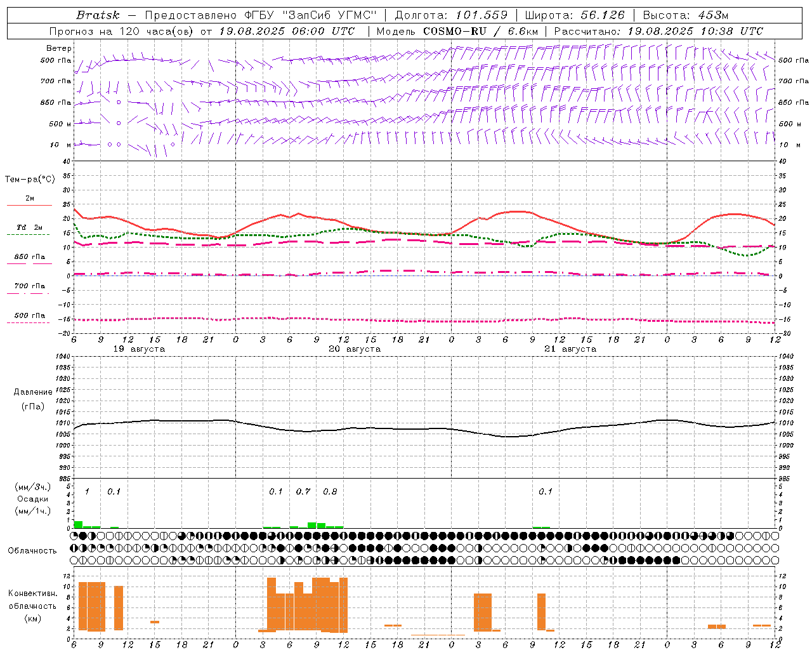Click the "Осадки" precipitation label
This screenshot has width=812, height=650.
(33, 499)
